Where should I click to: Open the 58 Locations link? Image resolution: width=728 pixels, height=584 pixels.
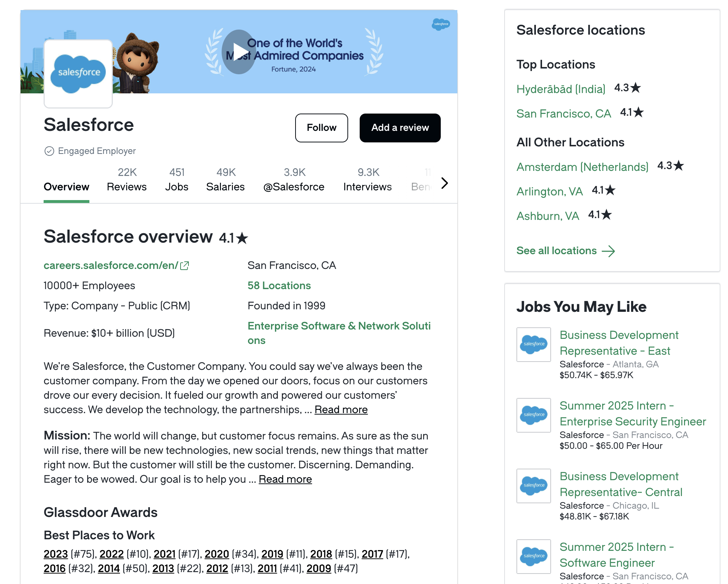(279, 286)
